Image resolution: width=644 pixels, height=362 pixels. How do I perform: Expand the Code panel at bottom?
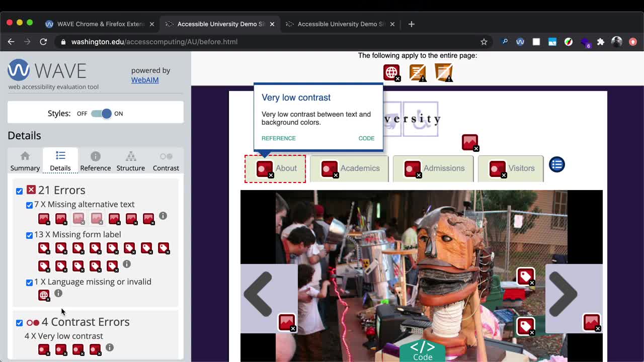[x=422, y=350]
